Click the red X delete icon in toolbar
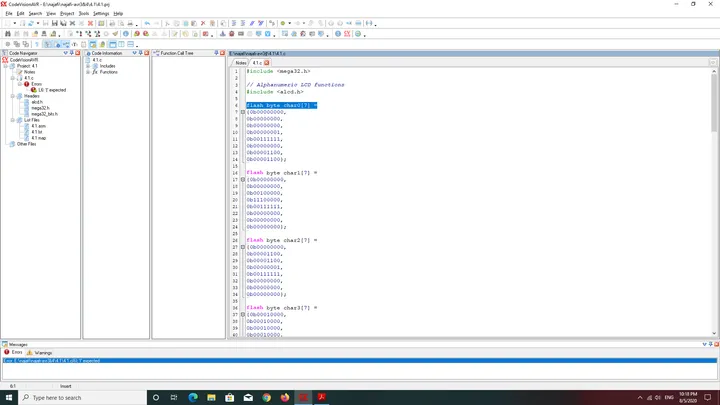 (203, 23)
